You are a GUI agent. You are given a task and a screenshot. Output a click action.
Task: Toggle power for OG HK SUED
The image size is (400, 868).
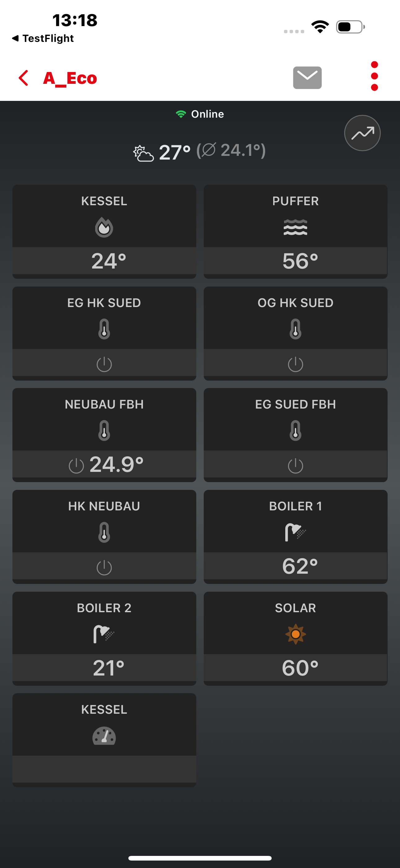tap(295, 364)
